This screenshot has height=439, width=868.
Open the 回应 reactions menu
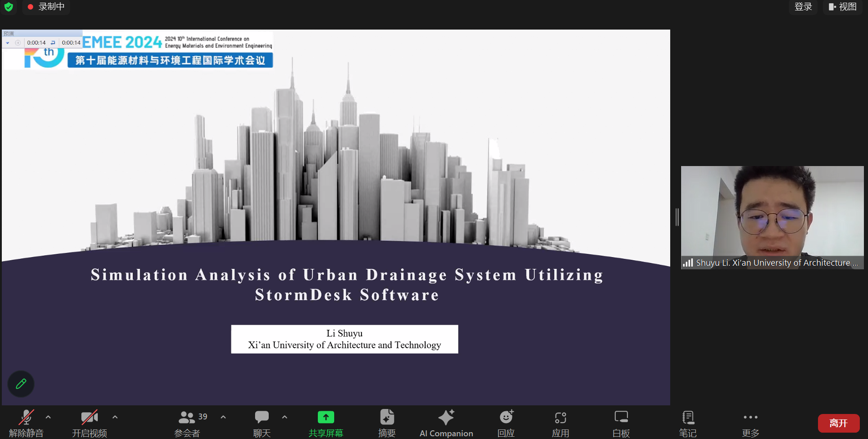(x=506, y=424)
